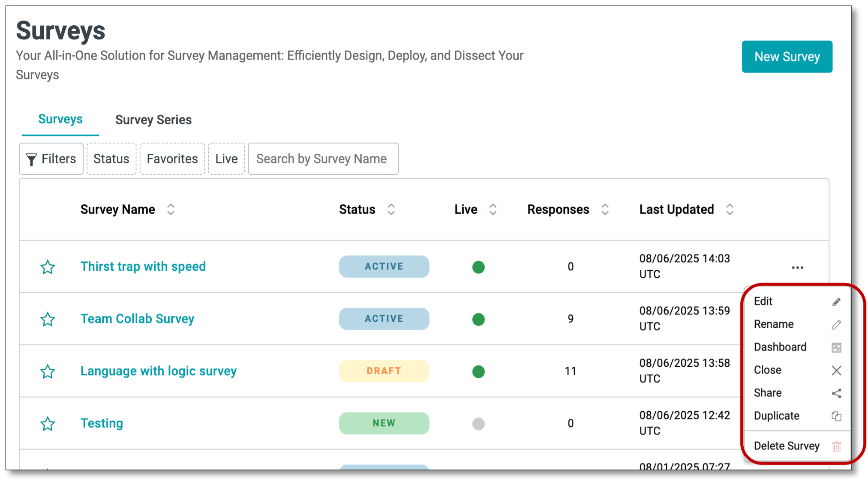Screen dimensions: 868x485
Task: Click the New Survey button
Action: (787, 56)
